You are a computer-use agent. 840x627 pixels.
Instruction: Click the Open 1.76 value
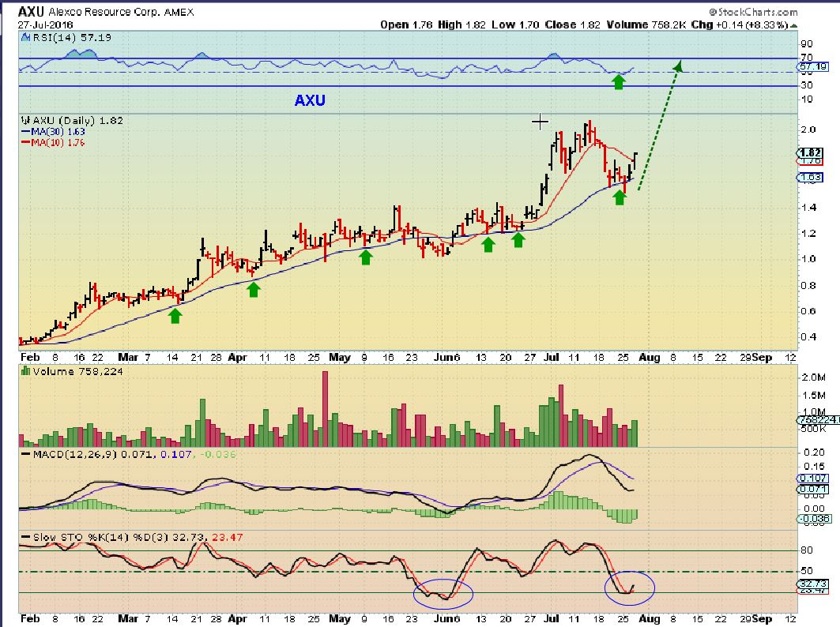(407, 24)
